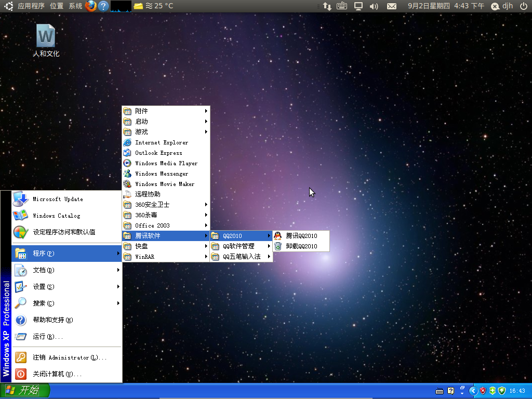Open the 系统 menu
Viewport: 532px width, 399px height.
tap(75, 6)
